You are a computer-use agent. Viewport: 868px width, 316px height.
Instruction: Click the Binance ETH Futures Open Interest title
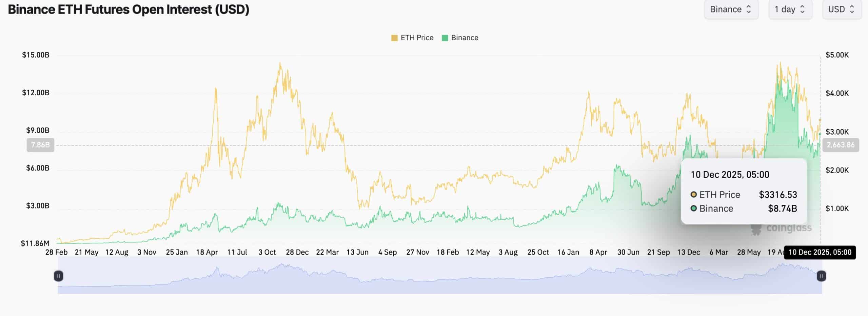coord(129,9)
